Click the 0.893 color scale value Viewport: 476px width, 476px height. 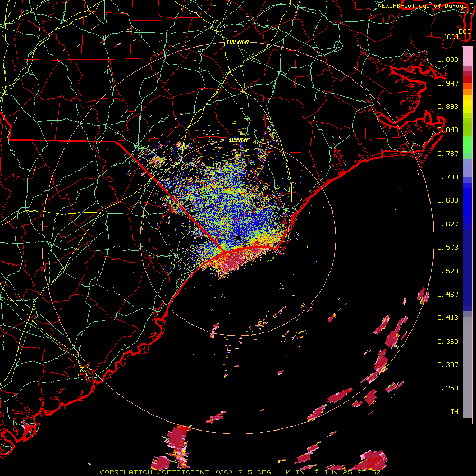(448, 106)
